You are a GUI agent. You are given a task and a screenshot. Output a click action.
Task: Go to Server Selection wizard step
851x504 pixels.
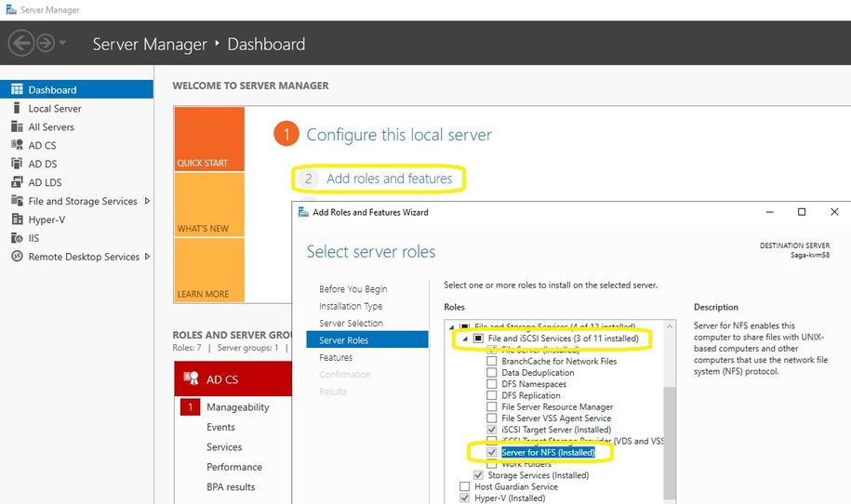click(352, 324)
